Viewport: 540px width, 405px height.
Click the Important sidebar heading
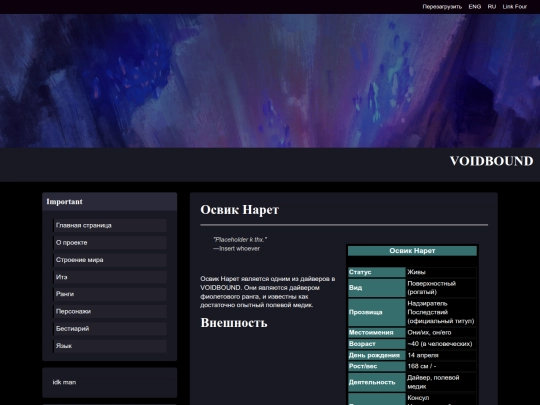click(64, 202)
